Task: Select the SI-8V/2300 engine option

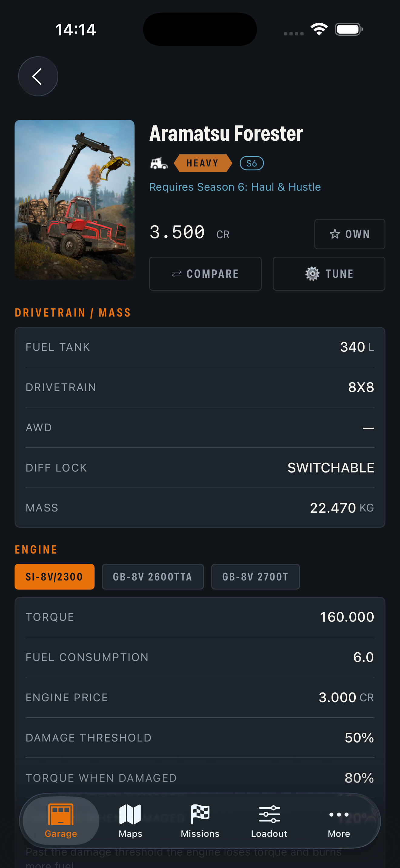Action: (x=54, y=577)
